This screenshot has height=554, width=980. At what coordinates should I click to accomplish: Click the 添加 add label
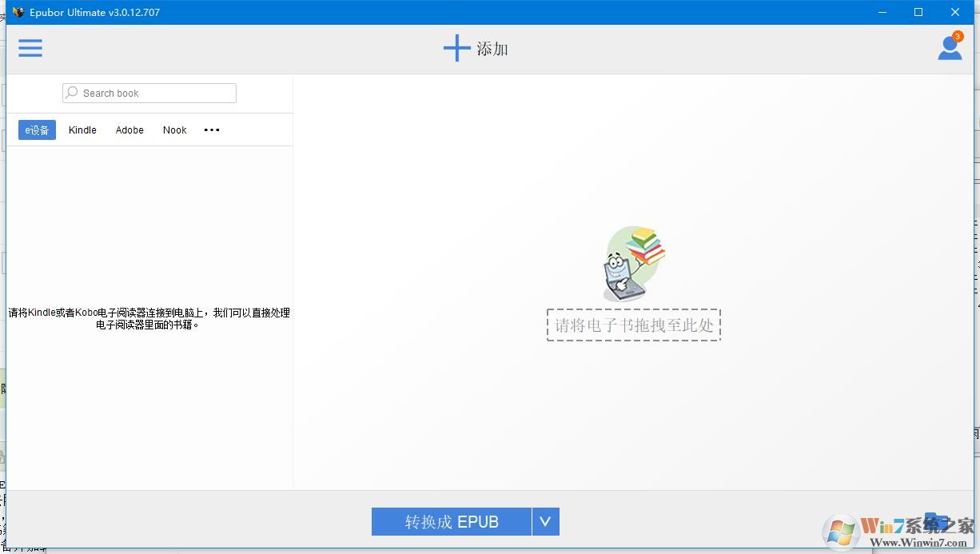point(492,49)
